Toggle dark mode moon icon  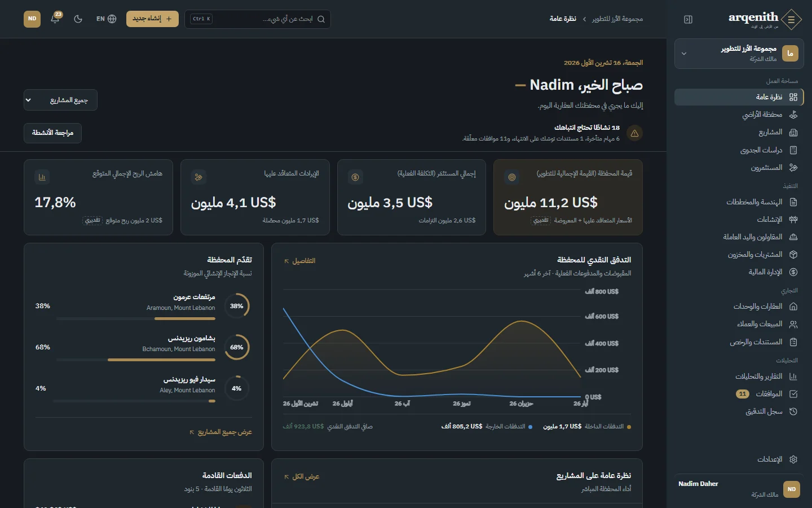78,19
